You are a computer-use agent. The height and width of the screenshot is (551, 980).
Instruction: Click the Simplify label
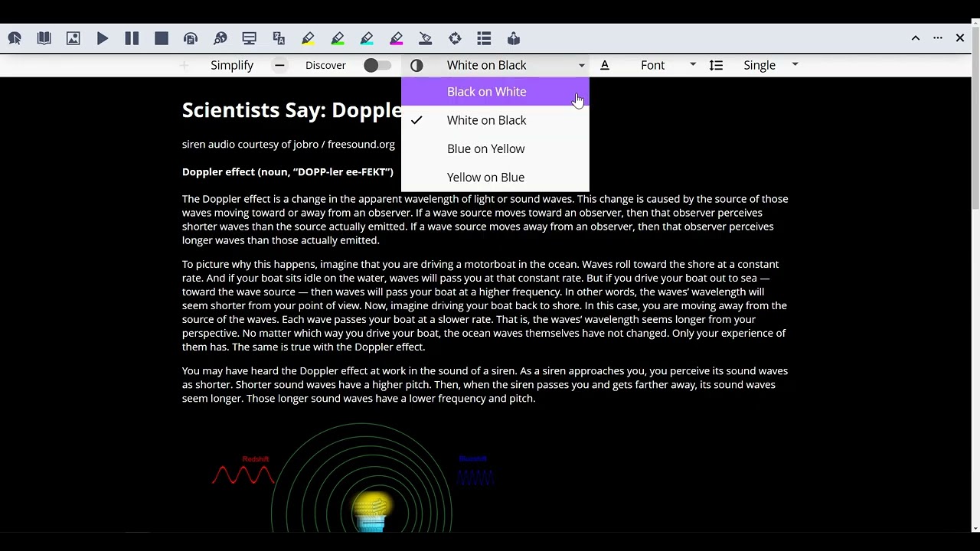(x=232, y=65)
